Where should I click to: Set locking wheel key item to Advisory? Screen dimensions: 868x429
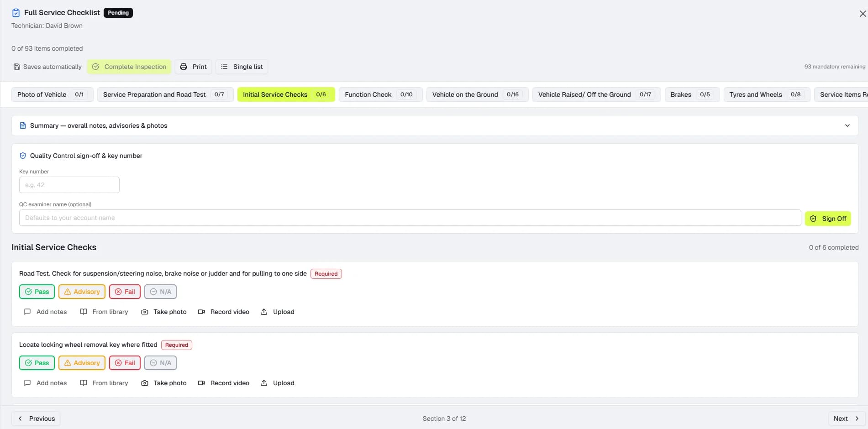[82, 363]
